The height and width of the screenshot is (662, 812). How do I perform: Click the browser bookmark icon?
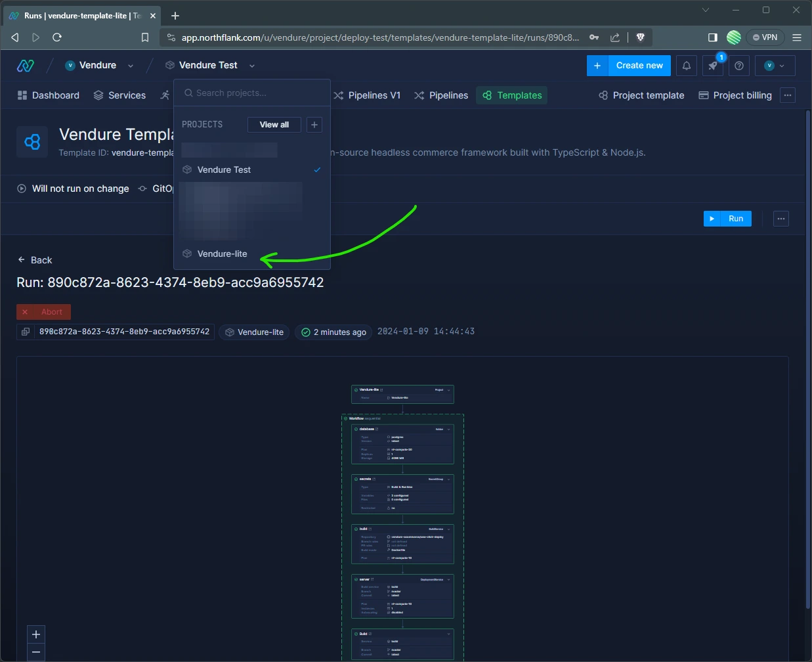[x=145, y=37]
